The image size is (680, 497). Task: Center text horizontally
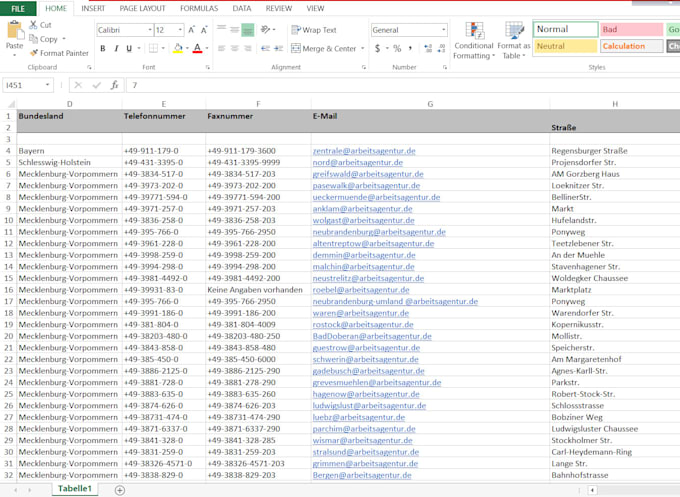(235, 48)
